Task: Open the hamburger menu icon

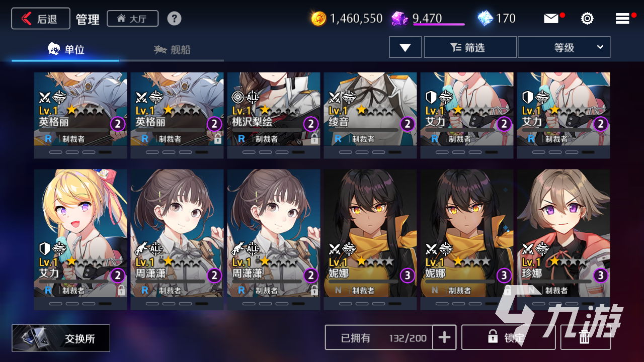Action: [623, 19]
